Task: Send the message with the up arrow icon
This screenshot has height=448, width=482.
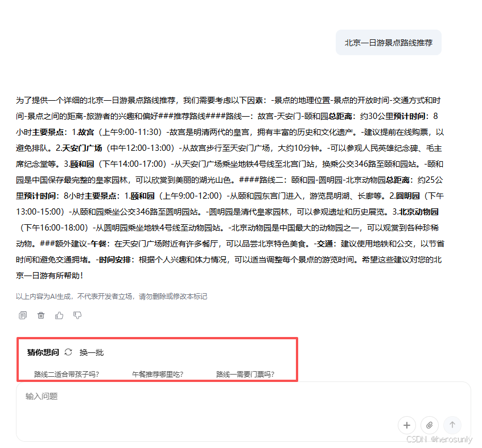Action: pos(452,425)
